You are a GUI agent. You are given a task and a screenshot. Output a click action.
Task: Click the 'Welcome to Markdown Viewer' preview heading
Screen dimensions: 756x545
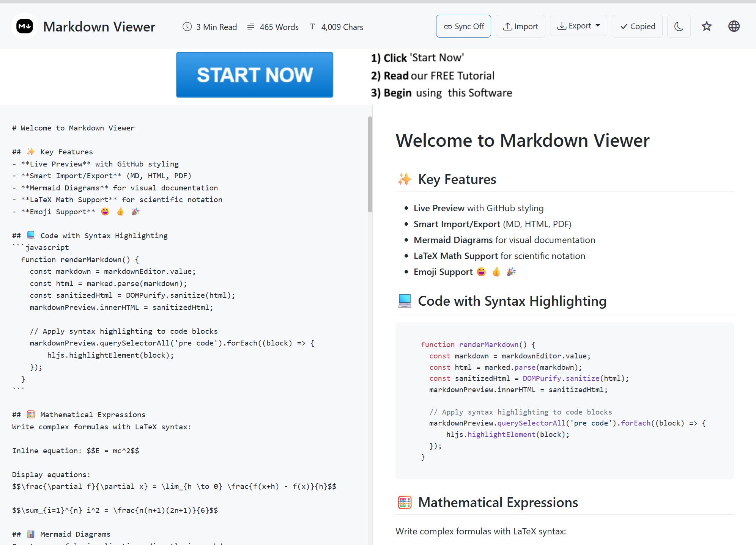(523, 140)
